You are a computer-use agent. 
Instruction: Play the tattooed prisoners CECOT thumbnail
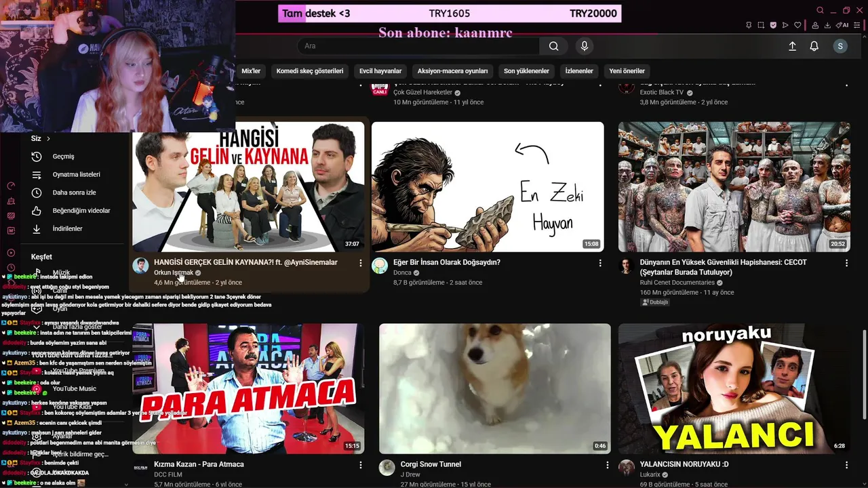[x=734, y=187]
